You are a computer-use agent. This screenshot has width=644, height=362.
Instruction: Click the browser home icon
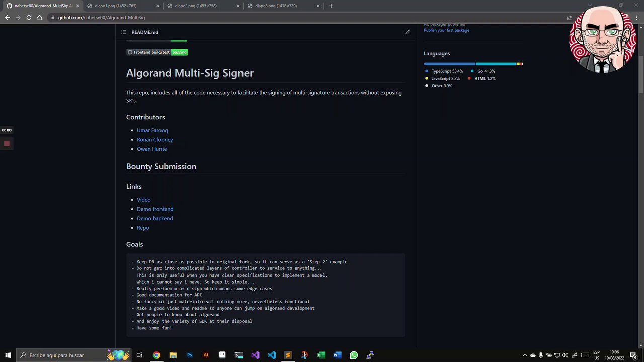pyautogui.click(x=40, y=18)
